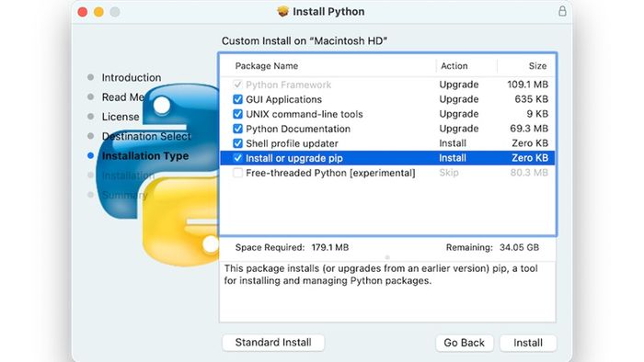Uncheck the Python Documentation checkbox
The width and height of the screenshot is (644, 362).
click(x=237, y=129)
